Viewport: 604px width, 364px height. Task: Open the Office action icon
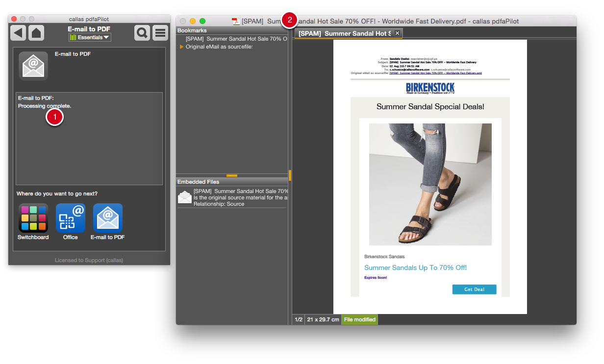click(71, 218)
